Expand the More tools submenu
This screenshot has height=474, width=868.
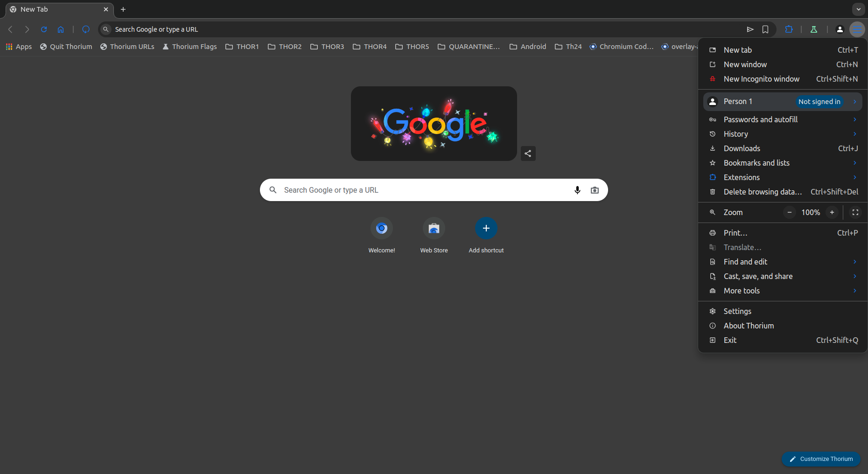[783, 291]
